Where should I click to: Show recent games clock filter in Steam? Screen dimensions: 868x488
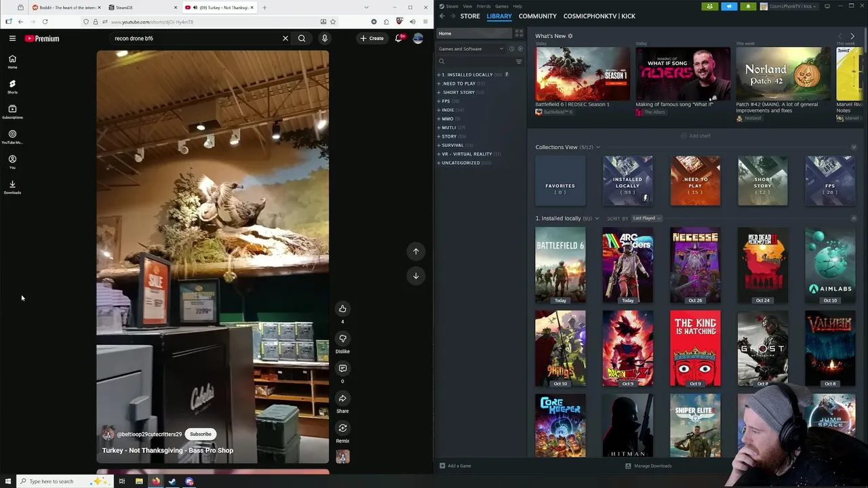[511, 49]
